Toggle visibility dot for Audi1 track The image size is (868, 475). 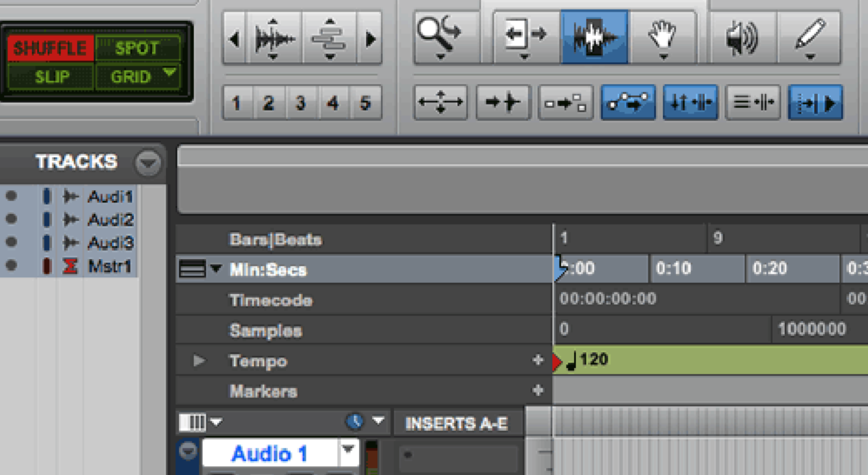click(11, 196)
